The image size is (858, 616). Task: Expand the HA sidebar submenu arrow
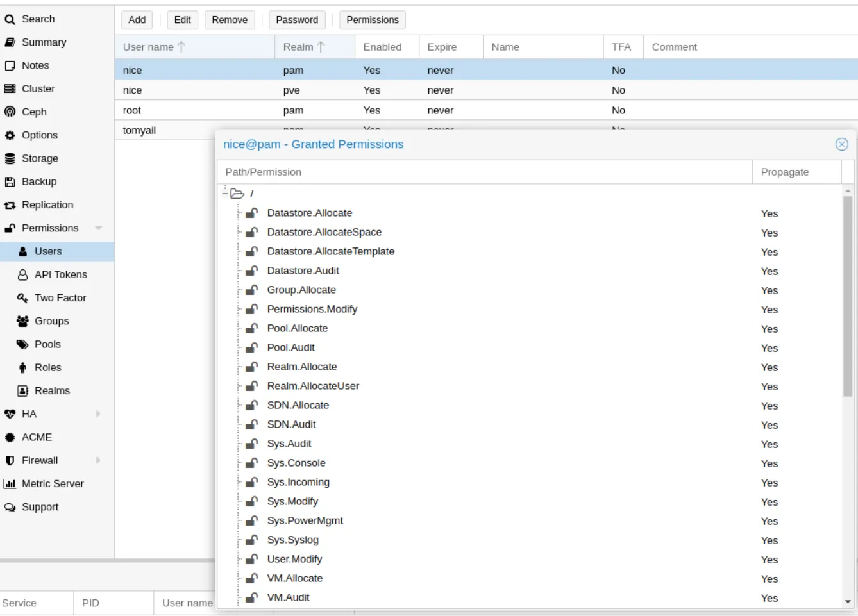[x=98, y=414]
